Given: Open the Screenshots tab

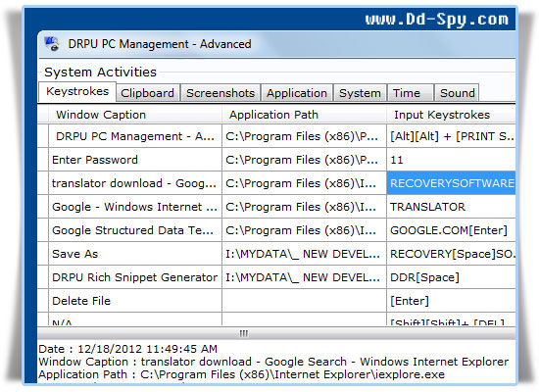Looking at the screenshot, I should pos(220,93).
